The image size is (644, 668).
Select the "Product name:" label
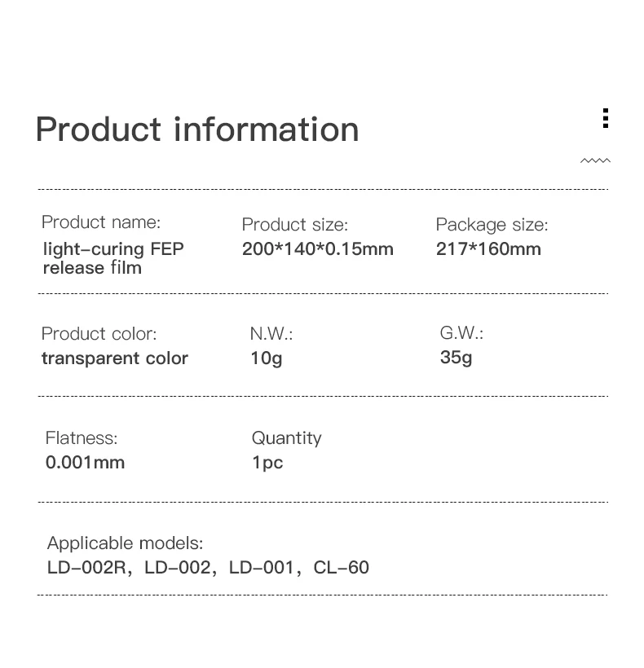[101, 222]
